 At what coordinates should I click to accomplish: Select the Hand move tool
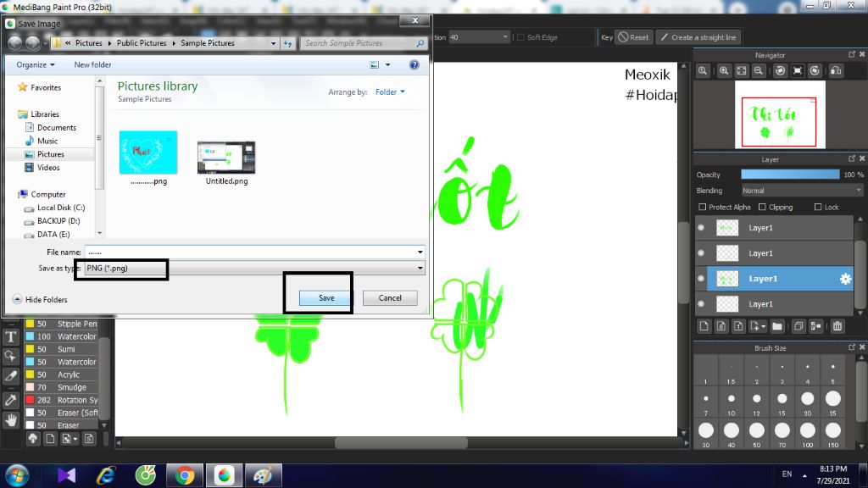(10, 420)
